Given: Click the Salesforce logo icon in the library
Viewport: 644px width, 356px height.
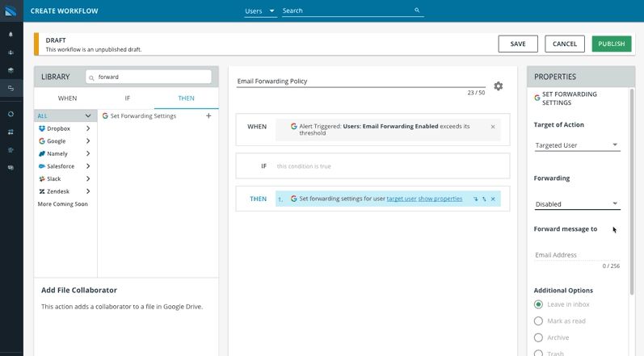Looking at the screenshot, I should tap(41, 166).
